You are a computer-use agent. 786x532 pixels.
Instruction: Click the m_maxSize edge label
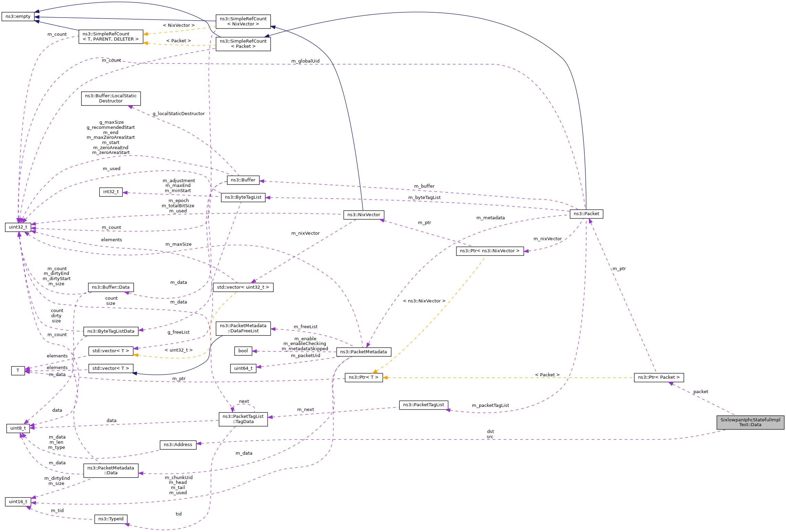178,244
